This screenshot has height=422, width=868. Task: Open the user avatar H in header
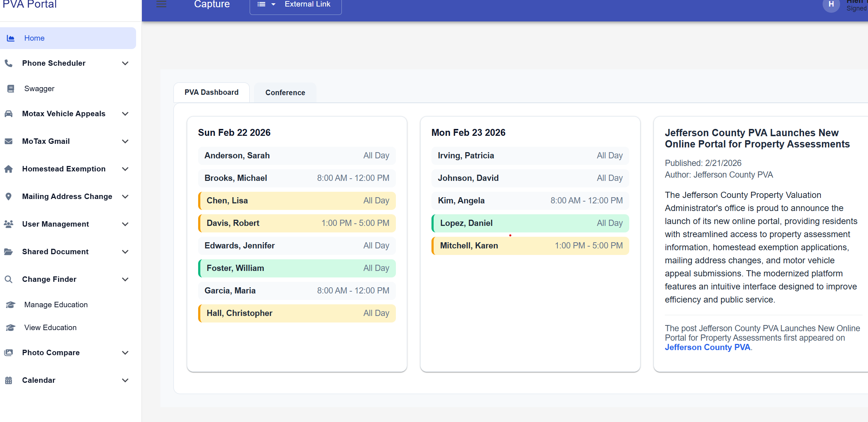point(831,4)
